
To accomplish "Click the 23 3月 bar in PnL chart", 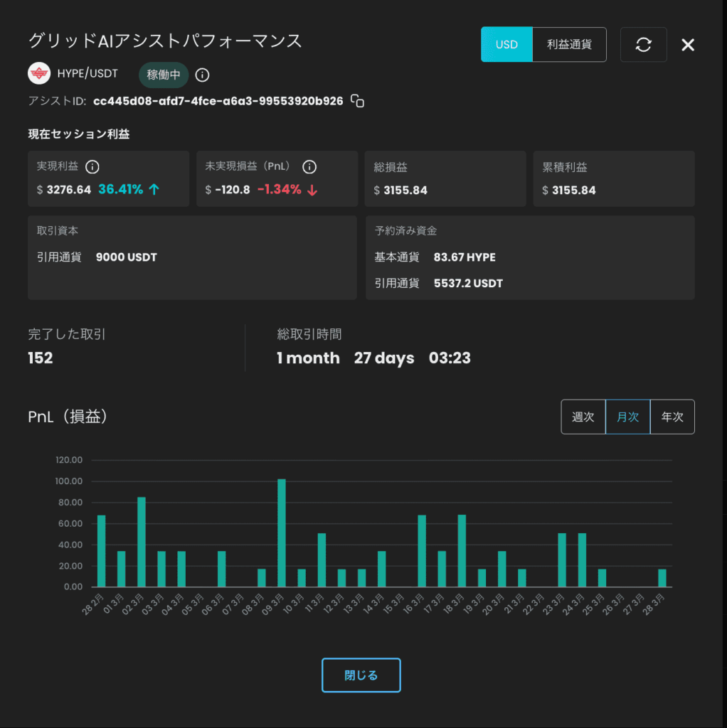I will pyautogui.click(x=562, y=560).
